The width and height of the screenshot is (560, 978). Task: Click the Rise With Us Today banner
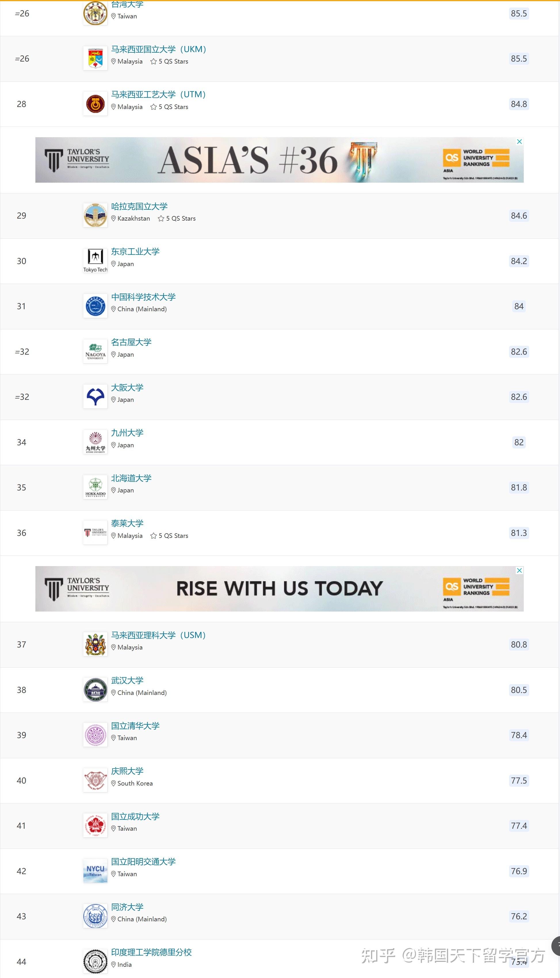279,589
